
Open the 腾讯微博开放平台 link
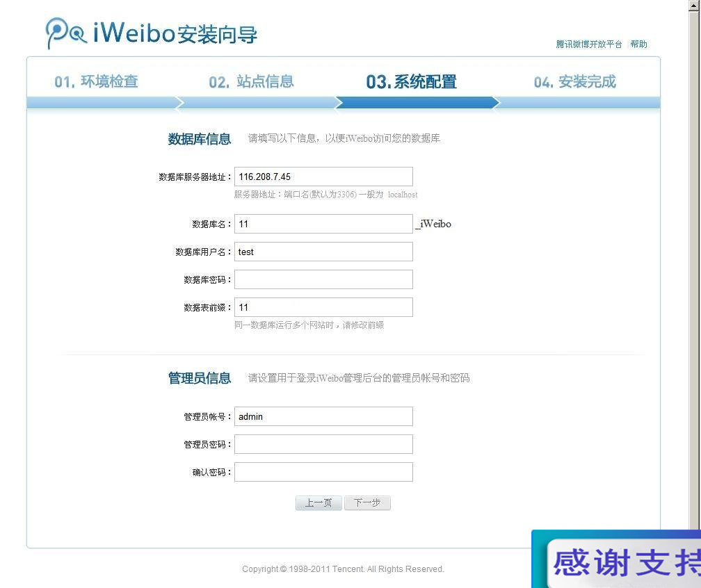(589, 44)
